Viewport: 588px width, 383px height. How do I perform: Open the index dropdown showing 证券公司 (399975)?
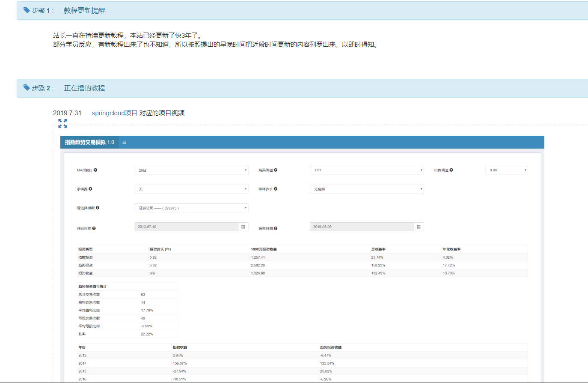[x=191, y=208]
